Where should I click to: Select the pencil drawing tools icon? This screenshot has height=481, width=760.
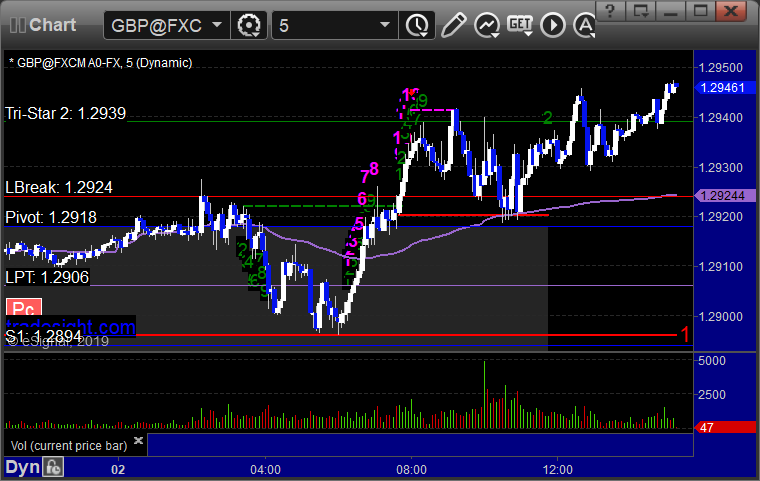tap(453, 25)
